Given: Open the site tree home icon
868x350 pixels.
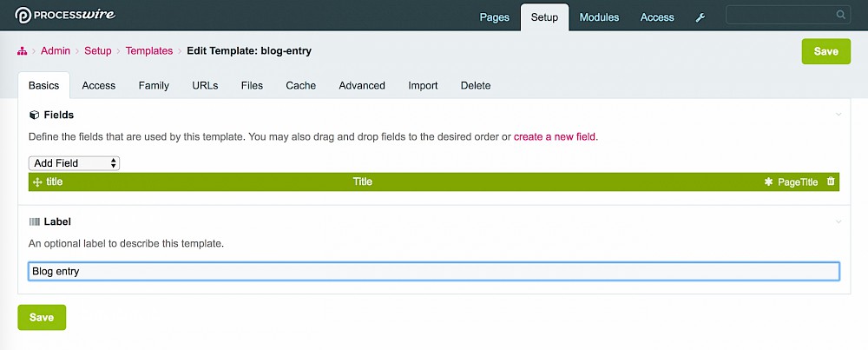Looking at the screenshot, I should tap(23, 51).
